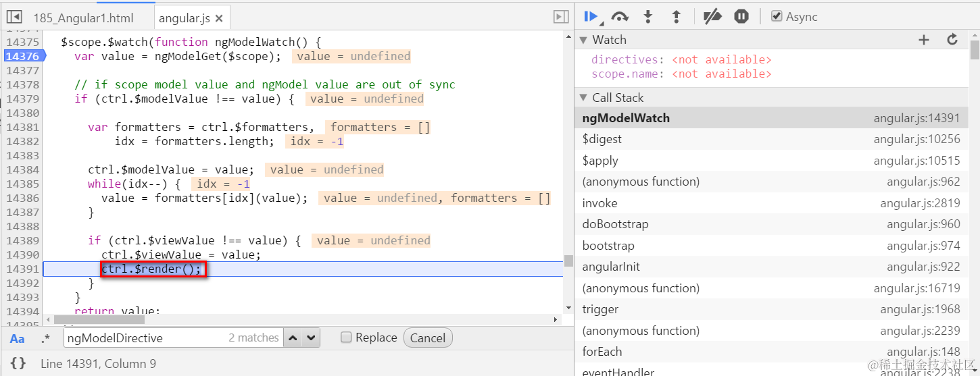The image size is (980, 376).
Task: Select the angular.js tab
Action: [184, 18]
